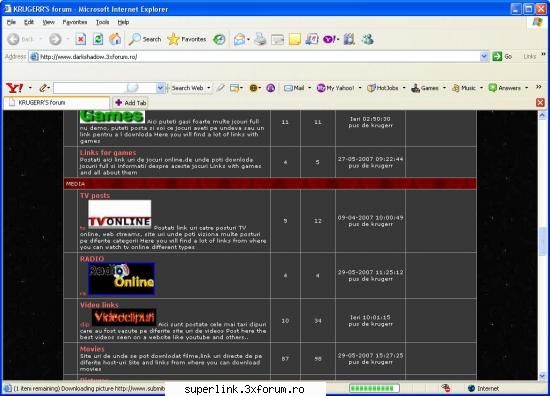Viewport: 550px width, 396px height.
Task: Print the page with the printer icon
Action: pos(260,39)
